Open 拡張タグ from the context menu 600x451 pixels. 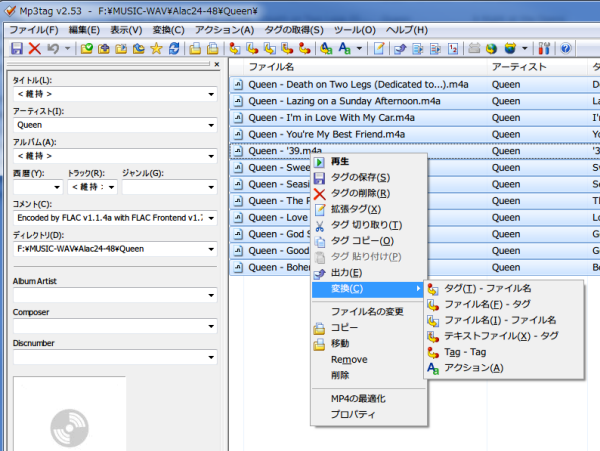click(355, 209)
